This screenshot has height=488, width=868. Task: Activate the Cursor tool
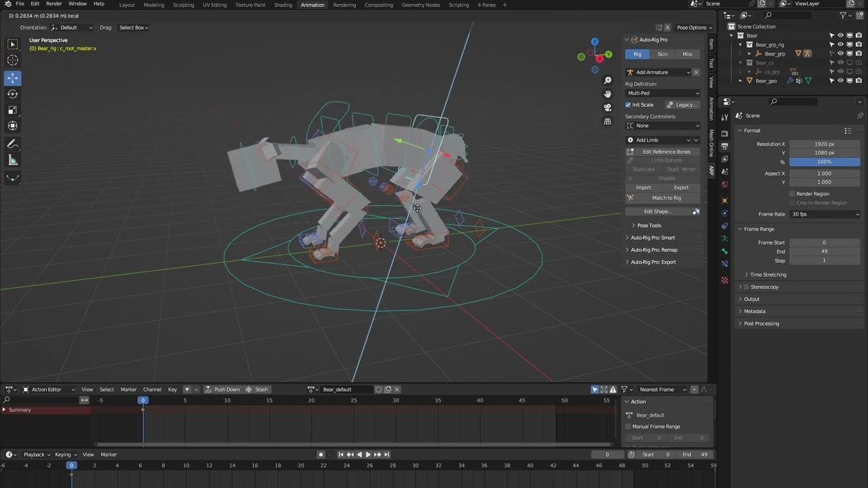point(12,60)
